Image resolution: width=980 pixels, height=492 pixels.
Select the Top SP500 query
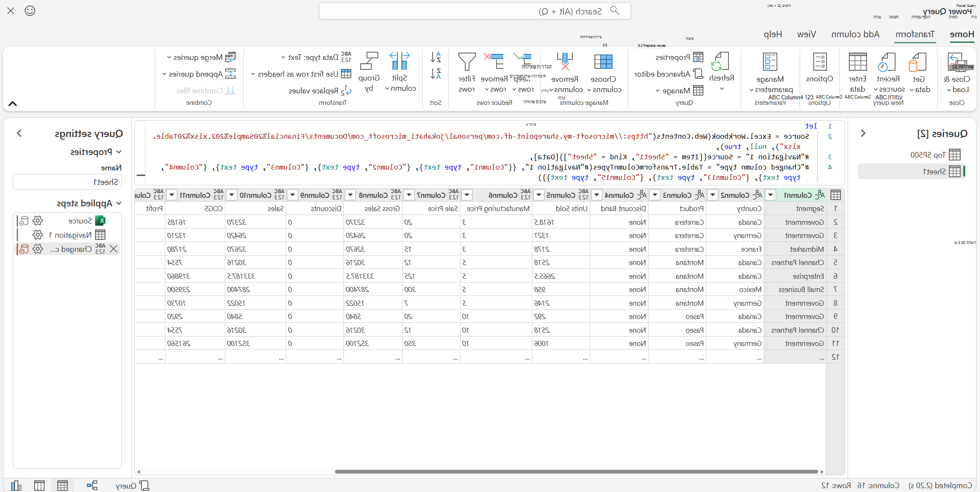pos(911,155)
